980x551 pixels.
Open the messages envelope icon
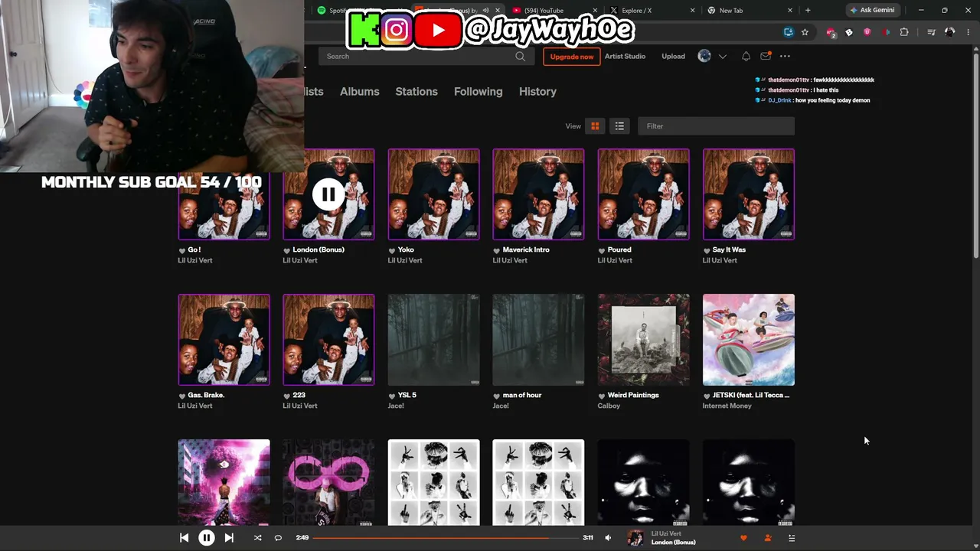pyautogui.click(x=765, y=56)
